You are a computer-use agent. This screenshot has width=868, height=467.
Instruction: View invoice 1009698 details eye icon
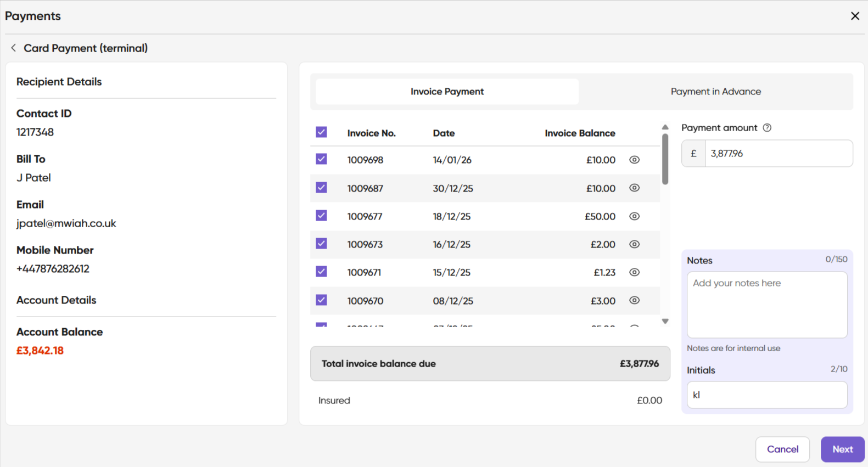click(634, 160)
